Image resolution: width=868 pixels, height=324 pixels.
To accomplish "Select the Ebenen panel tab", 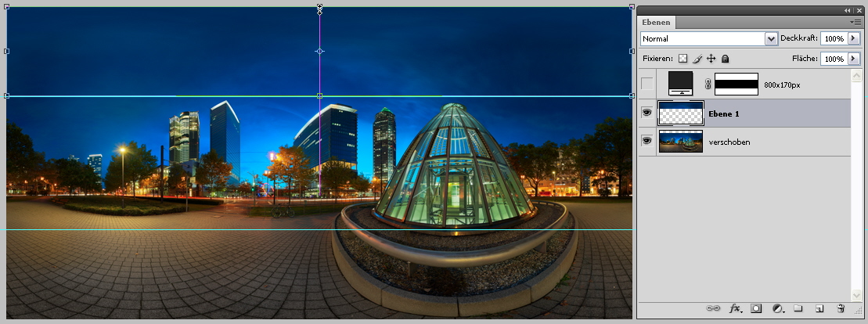I will point(657,23).
